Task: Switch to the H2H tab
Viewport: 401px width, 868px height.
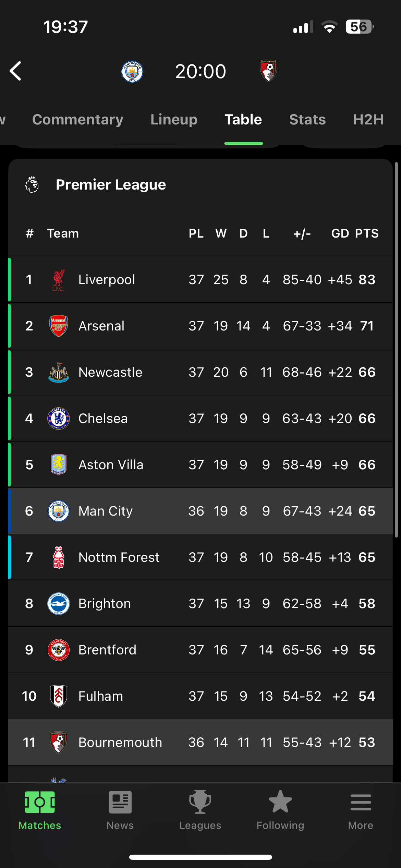Action: pyautogui.click(x=368, y=119)
